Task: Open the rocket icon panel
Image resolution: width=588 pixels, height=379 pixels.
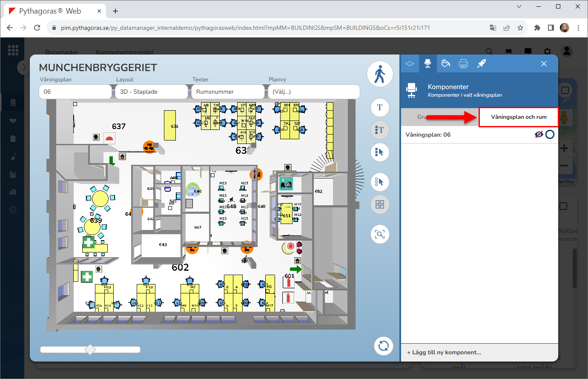Action: coord(481,64)
